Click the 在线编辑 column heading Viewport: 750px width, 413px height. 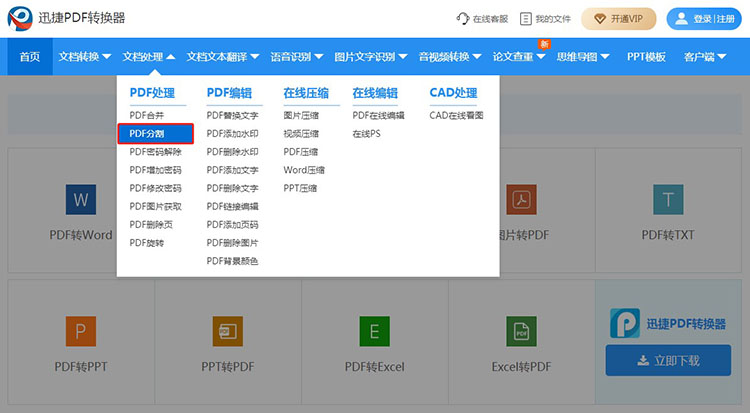(x=375, y=92)
